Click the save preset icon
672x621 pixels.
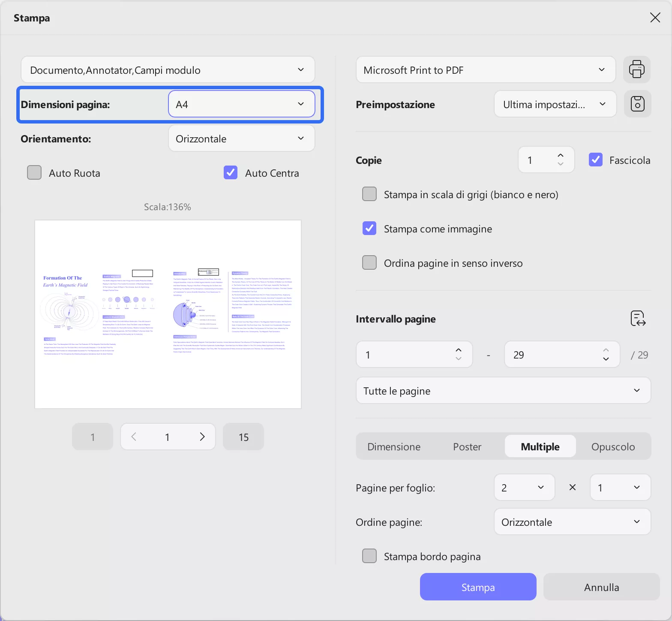(x=637, y=104)
